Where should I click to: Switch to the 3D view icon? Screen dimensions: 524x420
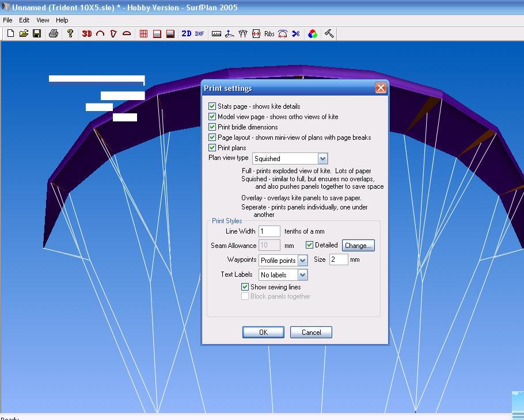(x=87, y=34)
